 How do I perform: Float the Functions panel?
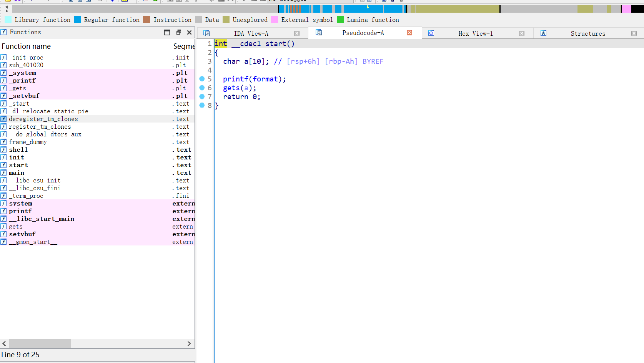(x=178, y=32)
